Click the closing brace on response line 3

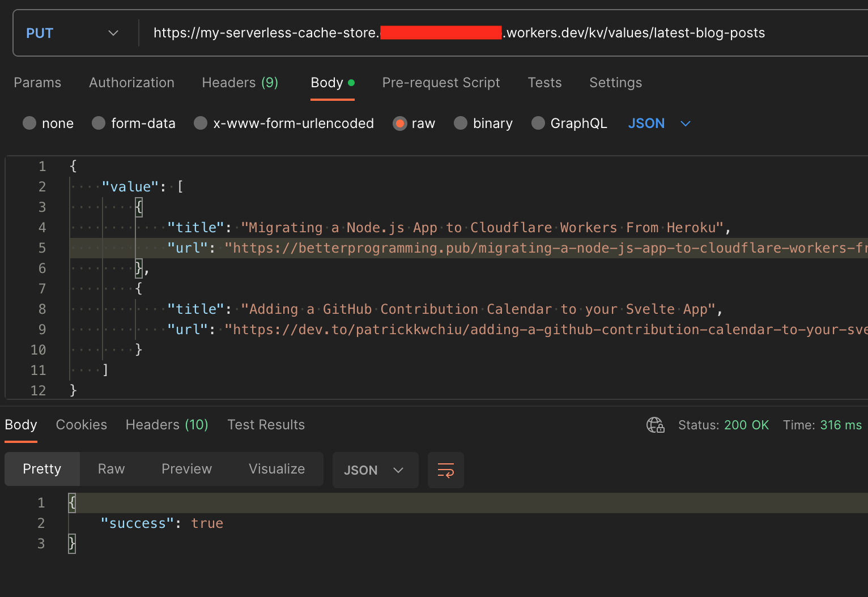click(x=72, y=544)
